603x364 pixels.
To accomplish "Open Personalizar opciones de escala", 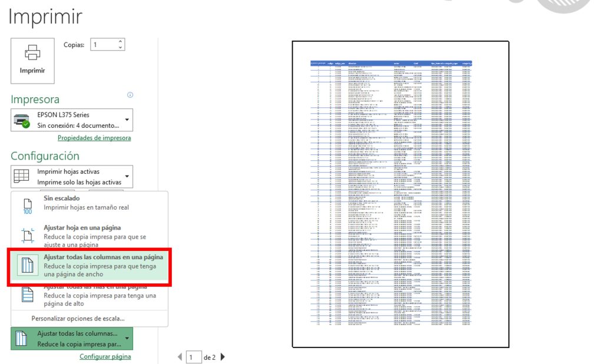I will (x=78, y=319).
